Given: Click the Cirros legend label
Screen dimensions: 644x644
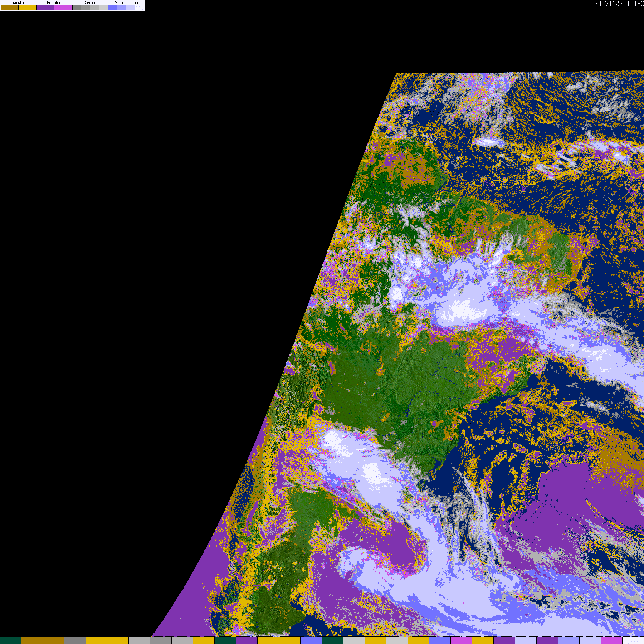Looking at the screenshot, I should tap(90, 3).
